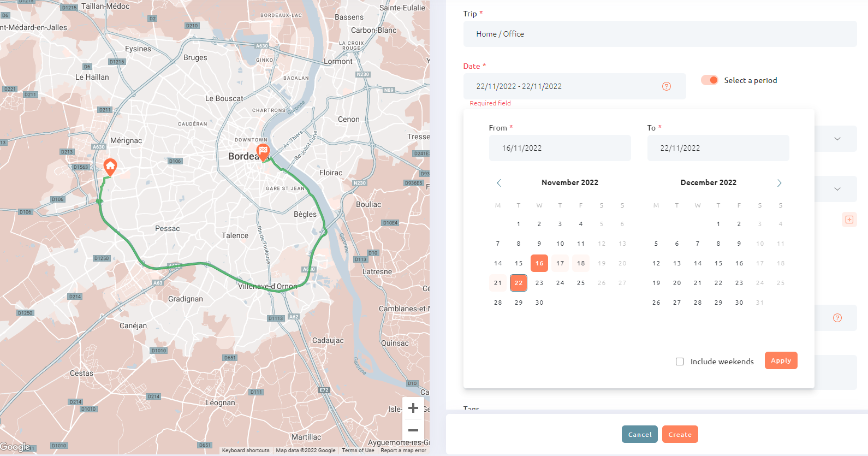Click the Talence label on map
The width and height of the screenshot is (868, 456).
[x=235, y=235]
